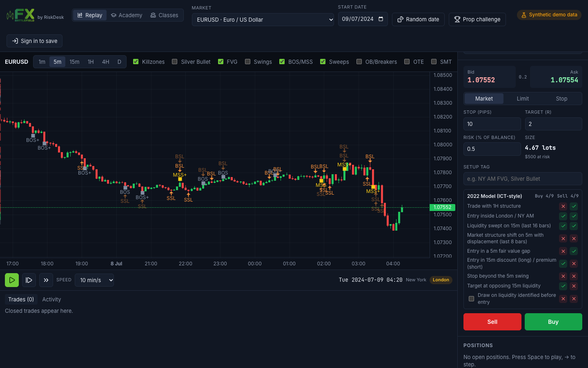Open the Activity tab
This screenshot has width=588, height=368.
click(x=51, y=299)
